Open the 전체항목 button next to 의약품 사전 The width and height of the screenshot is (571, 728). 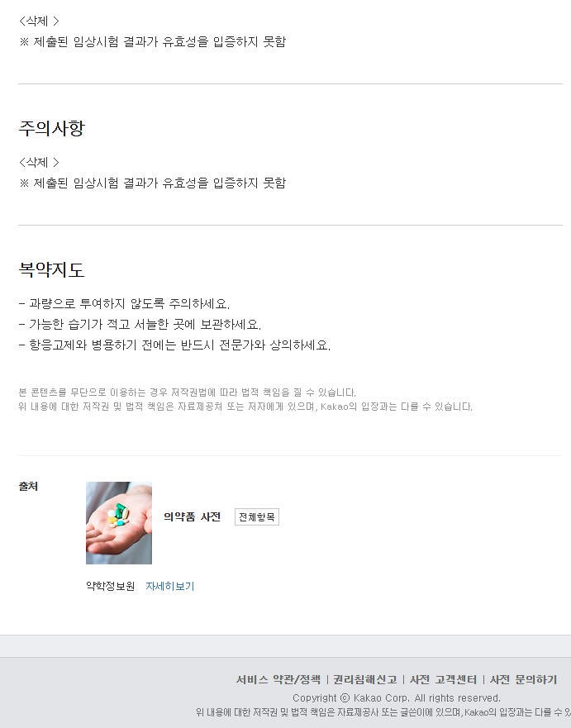pos(256,516)
